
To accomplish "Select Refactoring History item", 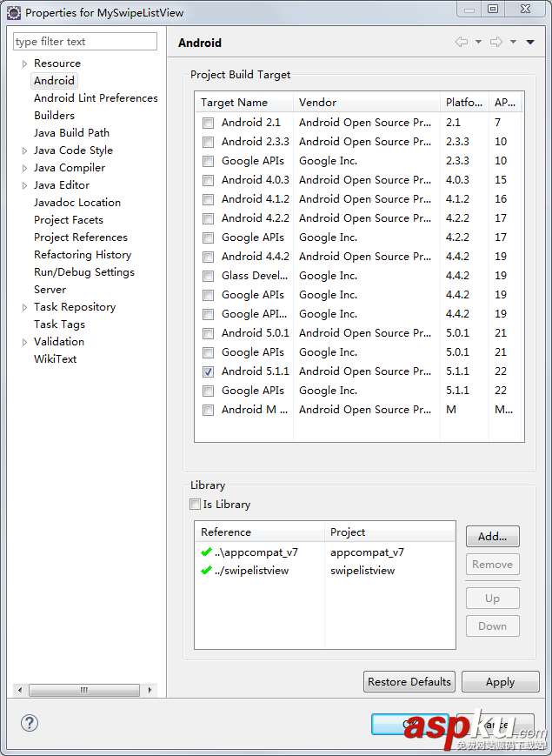I will pyautogui.click(x=83, y=255).
